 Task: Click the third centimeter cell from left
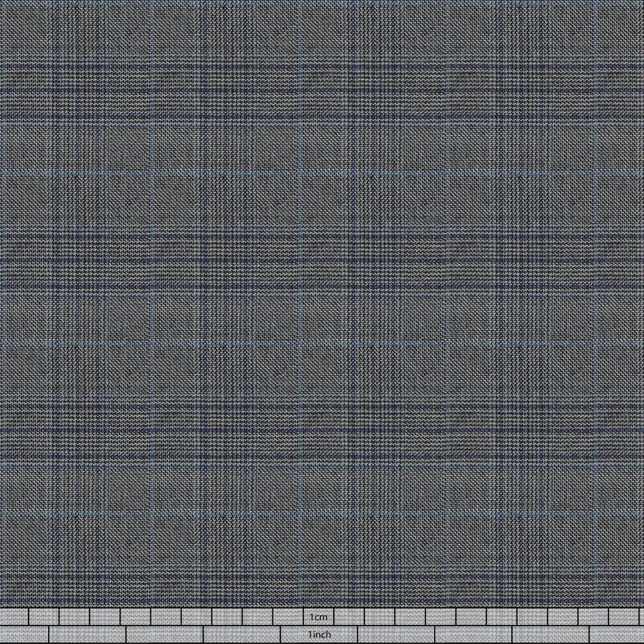[74, 617]
